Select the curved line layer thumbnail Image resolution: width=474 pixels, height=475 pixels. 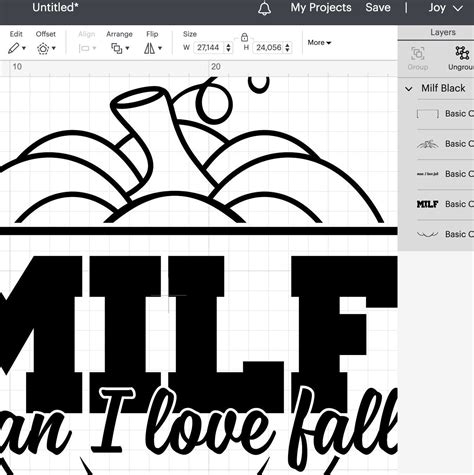[x=428, y=234]
